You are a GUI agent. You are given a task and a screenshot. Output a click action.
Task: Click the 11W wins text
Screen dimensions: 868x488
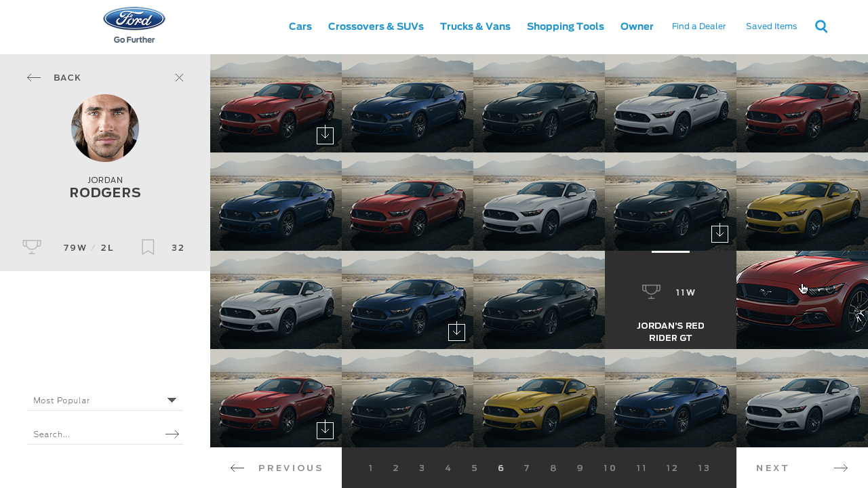pos(686,292)
